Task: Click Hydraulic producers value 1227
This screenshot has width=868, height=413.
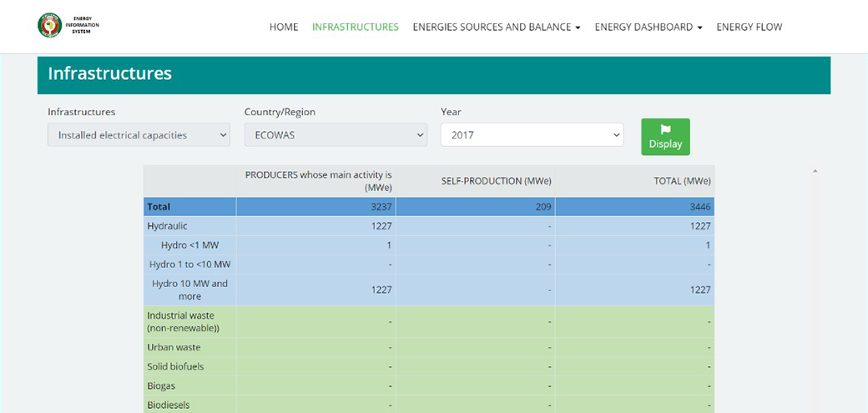Action: click(x=382, y=226)
